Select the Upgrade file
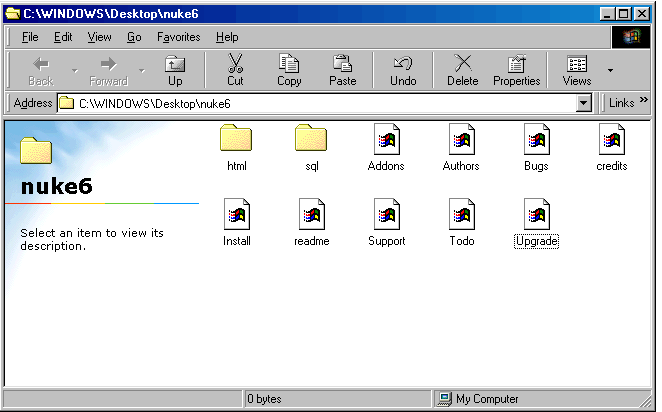662x412 pixels. point(536,214)
